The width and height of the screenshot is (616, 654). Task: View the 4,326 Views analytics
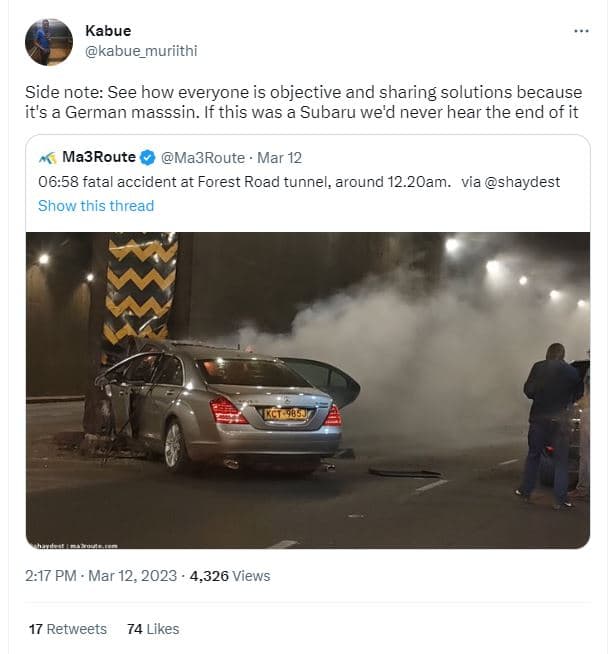tap(230, 576)
